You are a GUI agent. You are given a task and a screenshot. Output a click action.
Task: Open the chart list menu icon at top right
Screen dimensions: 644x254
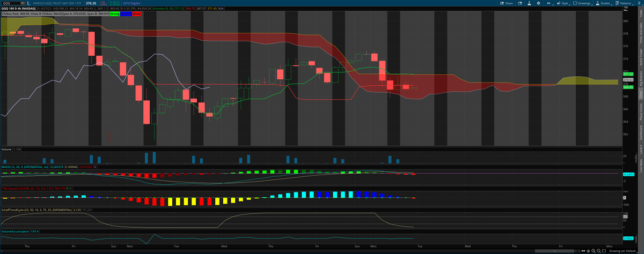click(x=639, y=3)
